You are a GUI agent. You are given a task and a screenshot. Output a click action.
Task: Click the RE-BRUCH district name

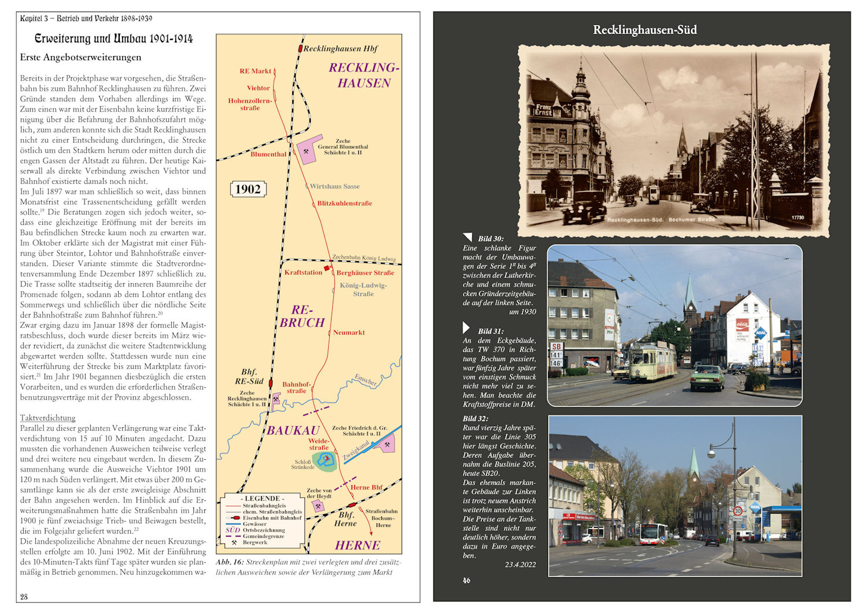pyautogui.click(x=302, y=316)
